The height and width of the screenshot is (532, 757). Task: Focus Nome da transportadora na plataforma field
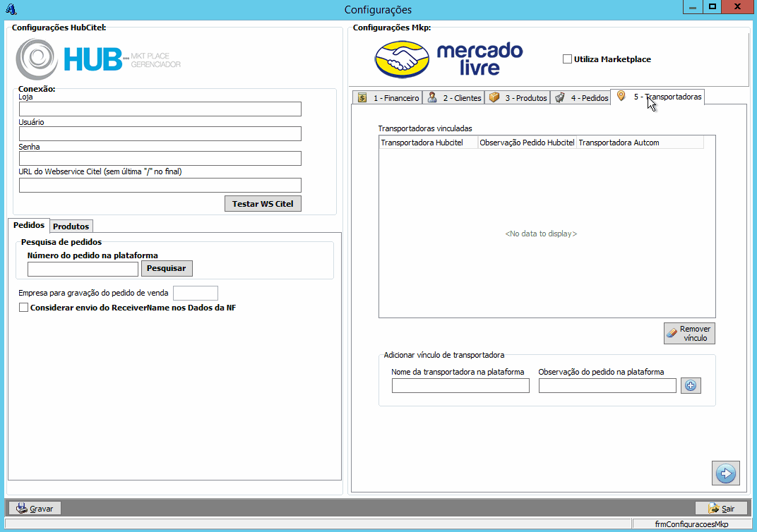[x=460, y=385]
